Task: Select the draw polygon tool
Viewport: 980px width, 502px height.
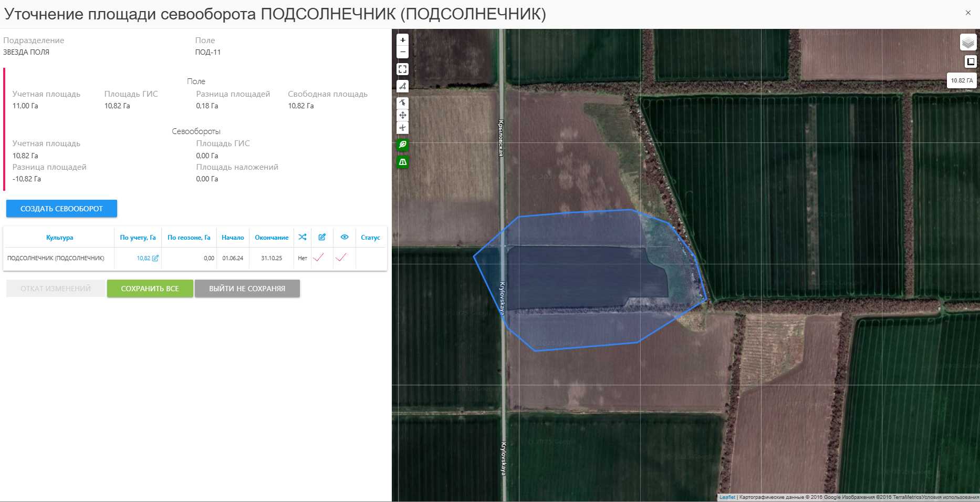Action: 403,86
